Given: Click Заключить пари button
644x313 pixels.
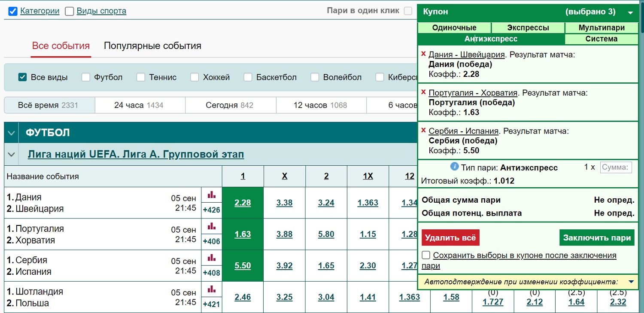Looking at the screenshot, I should pyautogui.click(x=597, y=238).
